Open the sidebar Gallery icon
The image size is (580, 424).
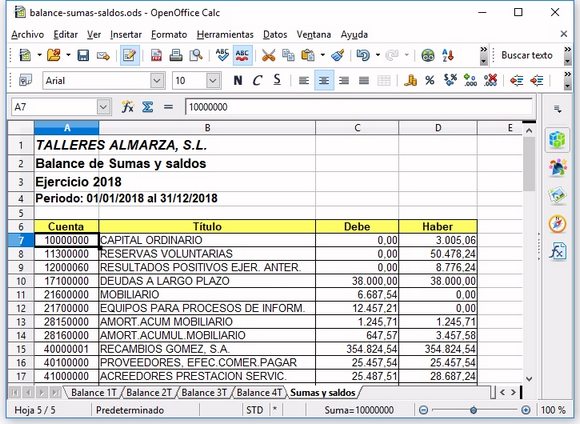[557, 194]
